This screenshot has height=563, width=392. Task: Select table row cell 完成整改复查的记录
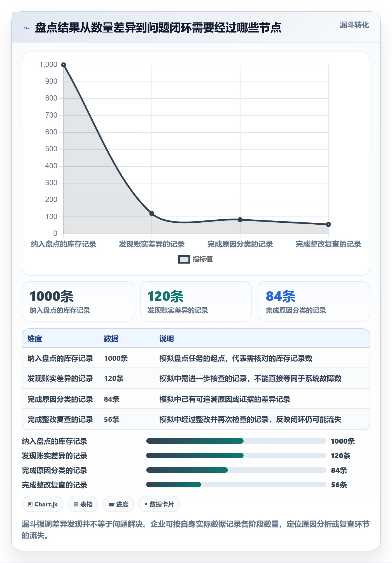pos(60,419)
